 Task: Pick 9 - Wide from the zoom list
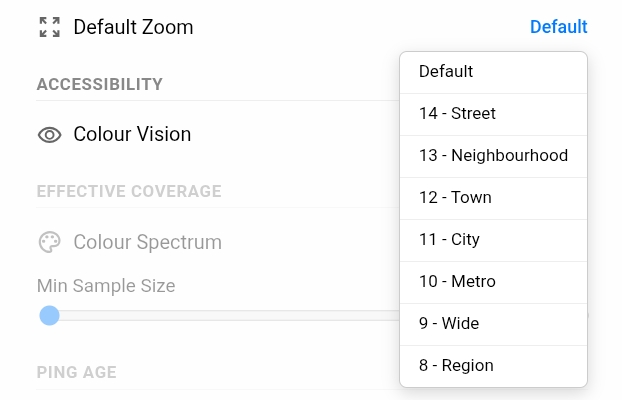449,324
